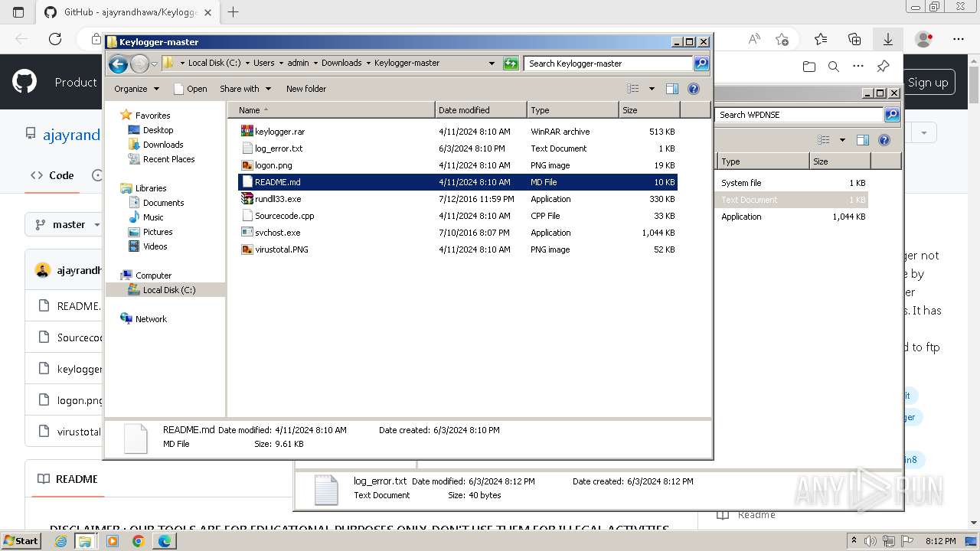980x551 pixels.
Task: Click the Change your view icon
Action: [632, 89]
